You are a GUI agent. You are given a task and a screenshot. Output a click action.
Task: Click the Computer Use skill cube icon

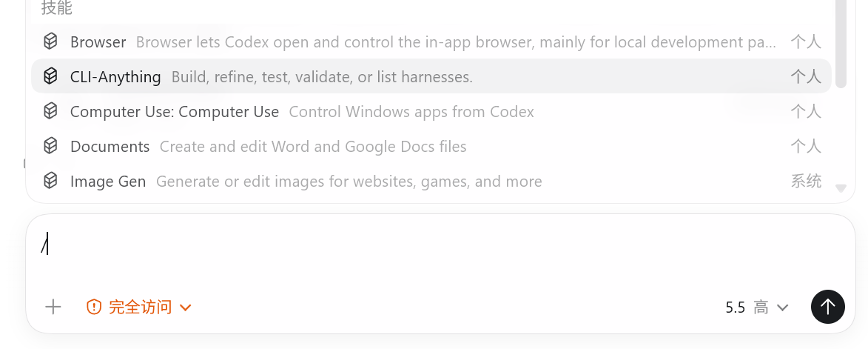pos(50,111)
